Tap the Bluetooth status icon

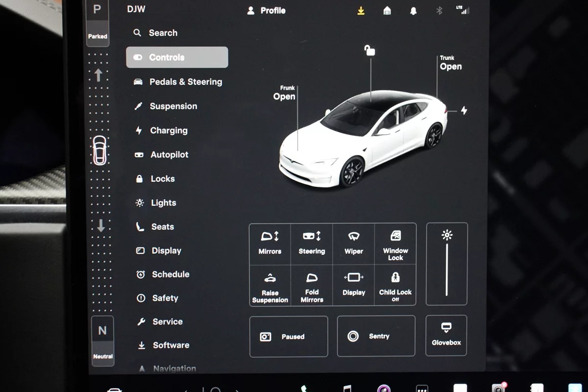[x=439, y=11]
